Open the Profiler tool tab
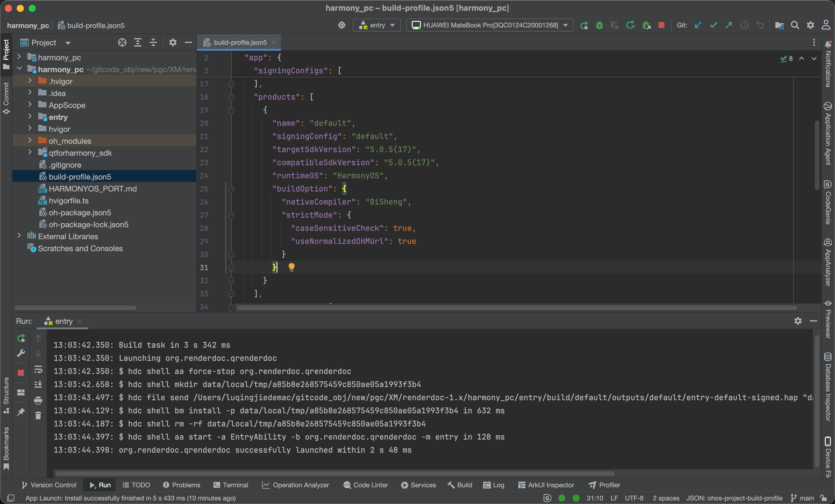This screenshot has height=504, width=835. coord(604,485)
